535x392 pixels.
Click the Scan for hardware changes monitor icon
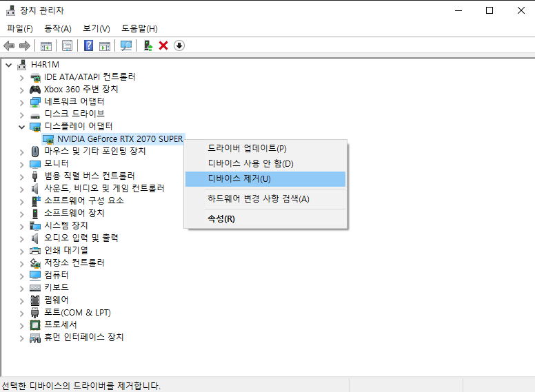click(126, 45)
